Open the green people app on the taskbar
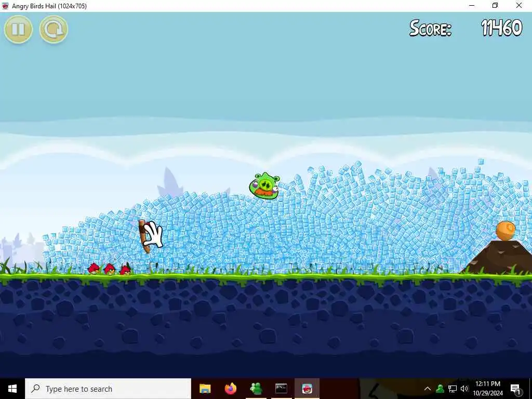This screenshot has height=399, width=532. click(256, 389)
